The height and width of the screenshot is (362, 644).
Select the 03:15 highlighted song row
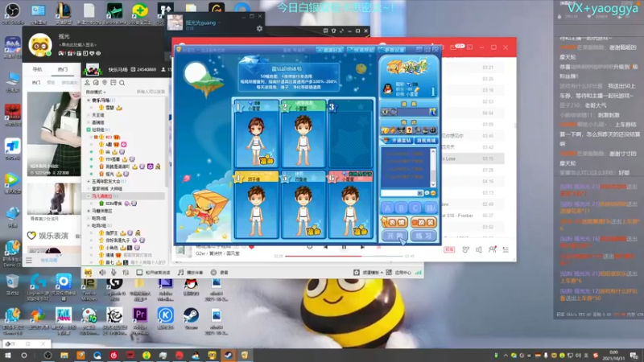point(473,158)
